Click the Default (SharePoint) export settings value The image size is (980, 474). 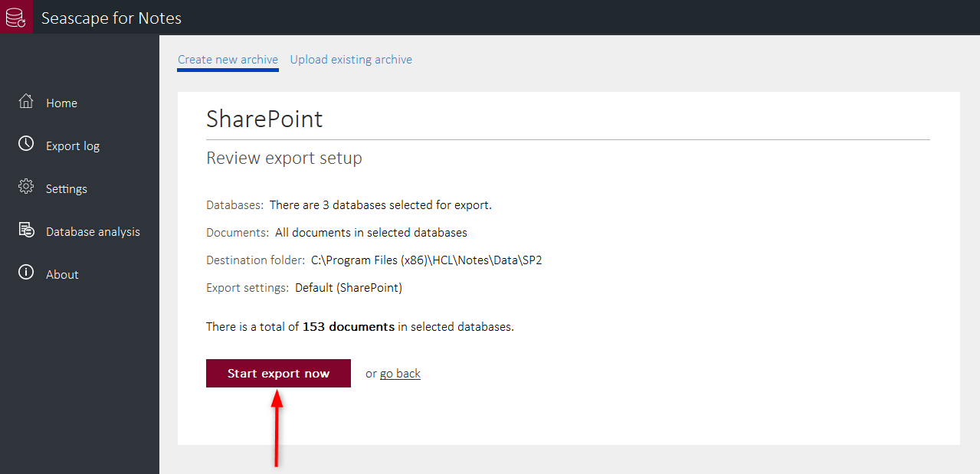pyautogui.click(x=349, y=288)
